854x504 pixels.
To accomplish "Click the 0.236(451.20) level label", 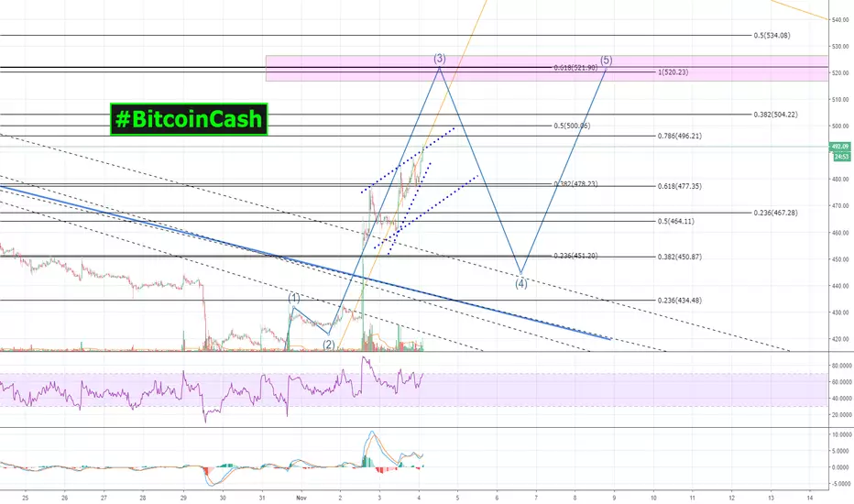I will (575, 256).
